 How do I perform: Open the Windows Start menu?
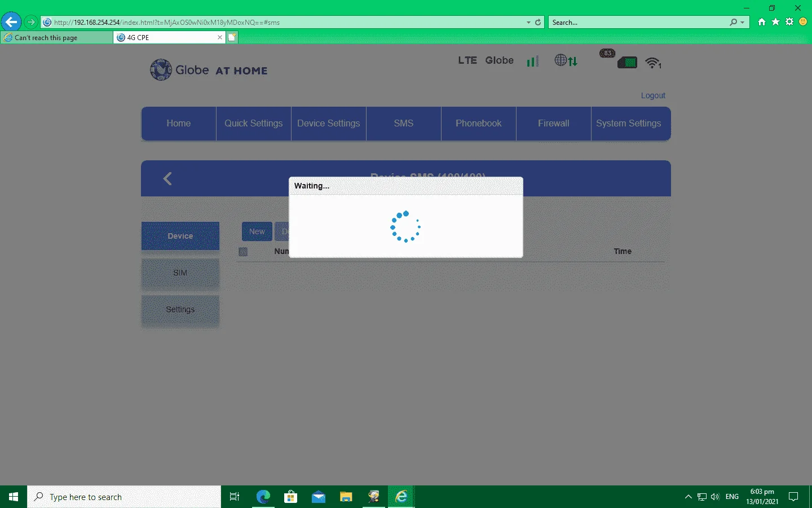click(14, 497)
